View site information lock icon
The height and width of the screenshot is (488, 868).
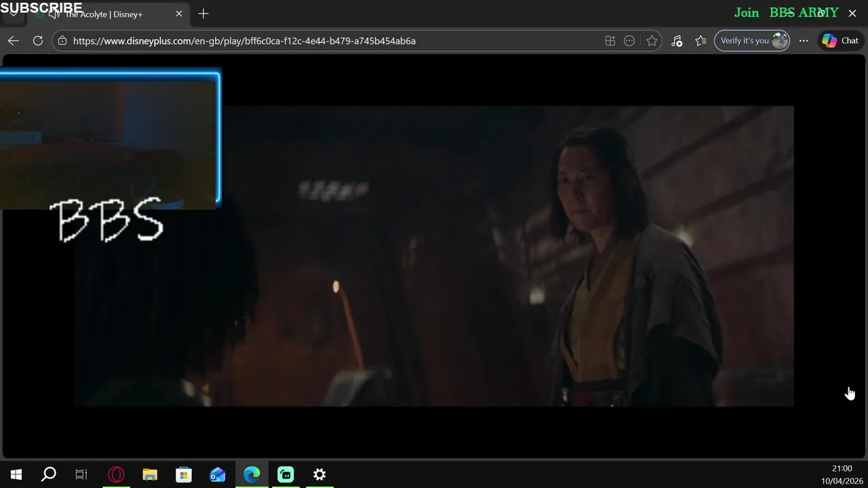point(62,41)
